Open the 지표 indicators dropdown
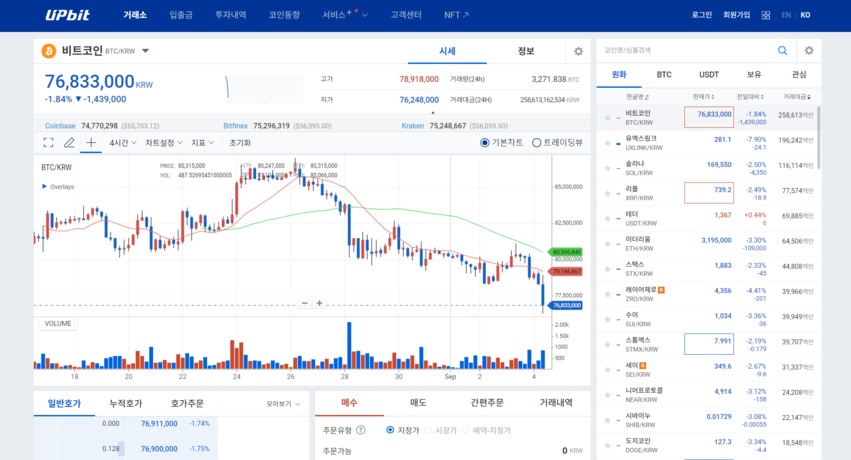 point(203,143)
